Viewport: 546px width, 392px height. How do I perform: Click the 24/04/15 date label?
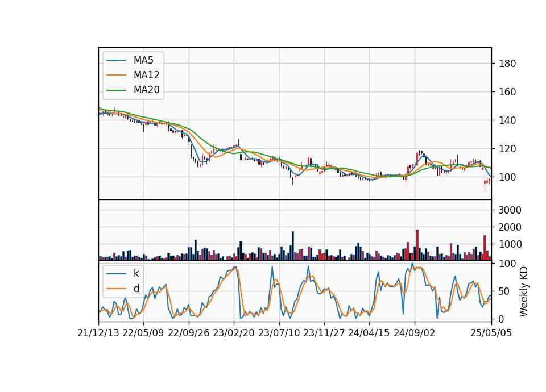point(369,333)
